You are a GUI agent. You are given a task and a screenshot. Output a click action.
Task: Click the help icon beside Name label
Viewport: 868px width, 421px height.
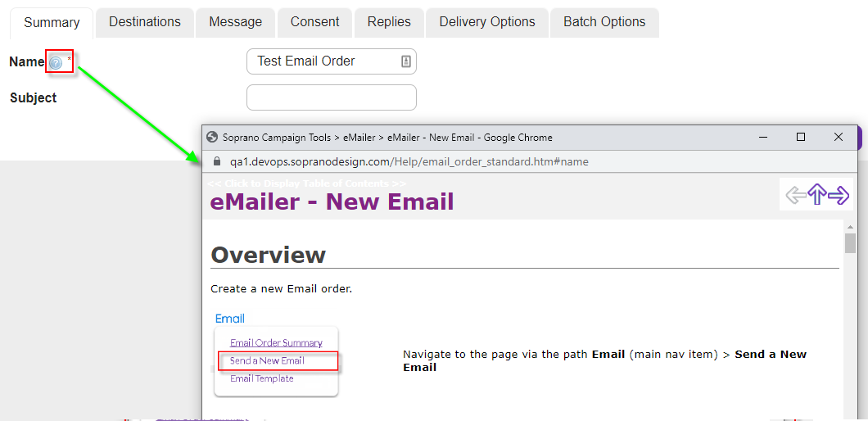[56, 62]
